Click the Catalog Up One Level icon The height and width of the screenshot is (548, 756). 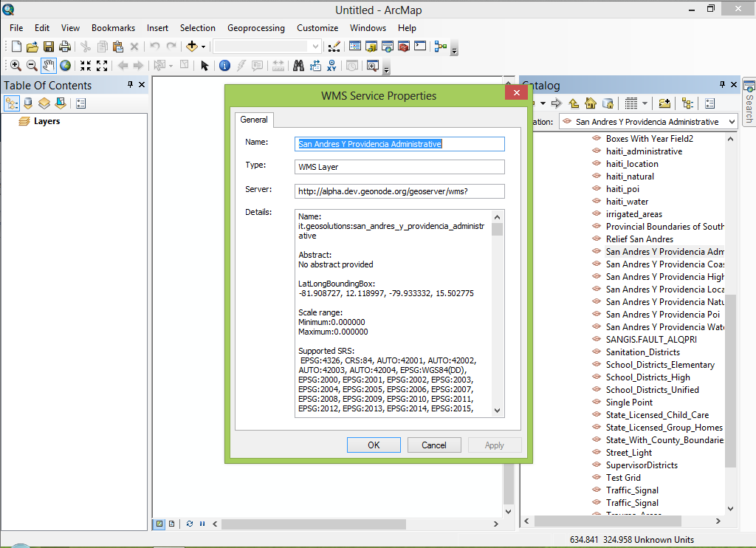[x=574, y=103]
